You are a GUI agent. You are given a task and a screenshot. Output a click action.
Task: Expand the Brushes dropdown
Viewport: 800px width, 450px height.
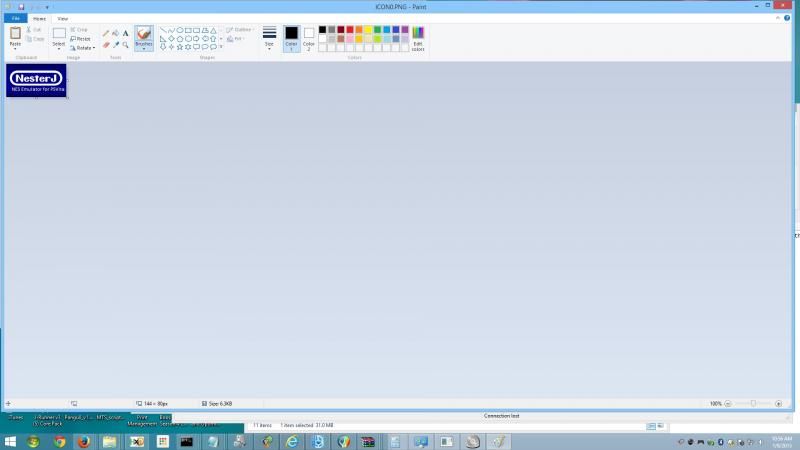click(144, 48)
